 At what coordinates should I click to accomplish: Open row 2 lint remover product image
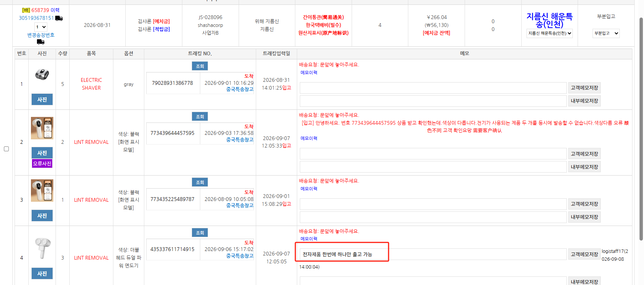42,128
